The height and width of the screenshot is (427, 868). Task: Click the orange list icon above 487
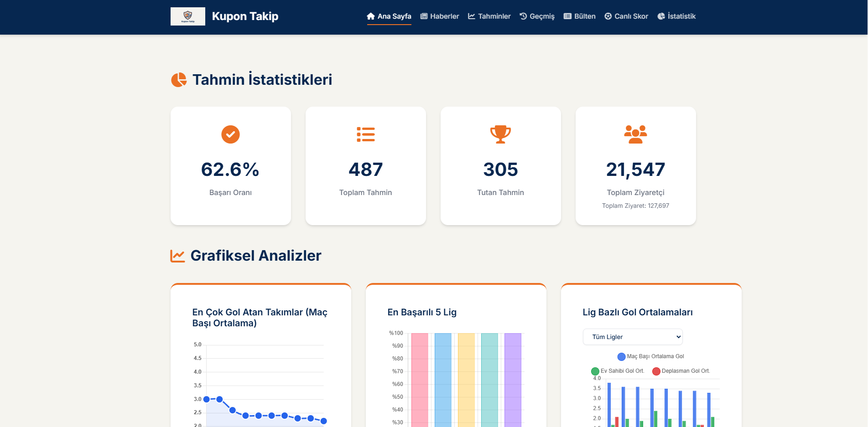[x=366, y=134]
